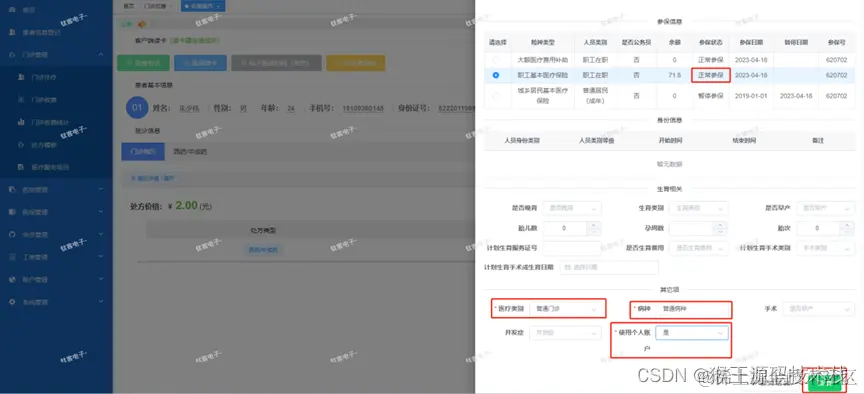This screenshot has width=864, height=394.
Task: Click the 2019-01-01 enrollment date cell
Action: (750, 95)
